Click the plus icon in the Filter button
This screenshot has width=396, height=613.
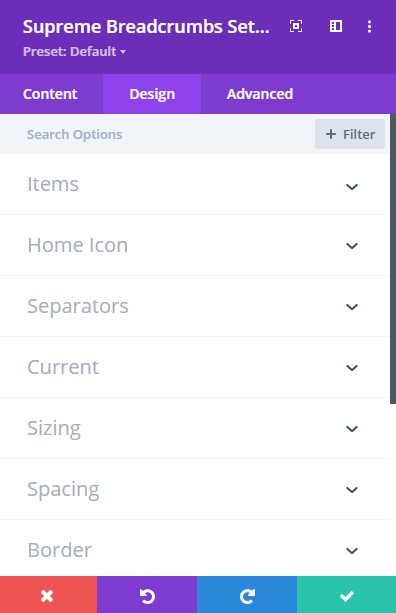click(x=331, y=134)
